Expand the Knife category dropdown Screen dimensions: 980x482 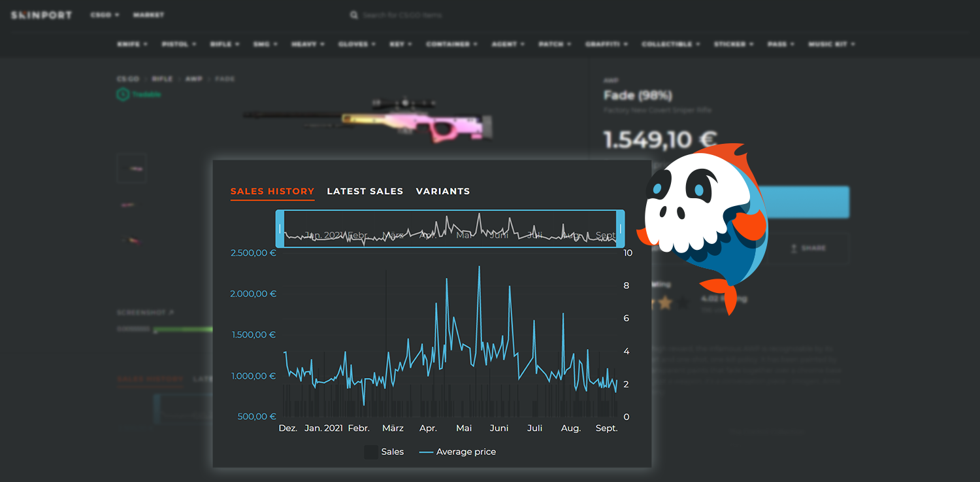click(132, 44)
